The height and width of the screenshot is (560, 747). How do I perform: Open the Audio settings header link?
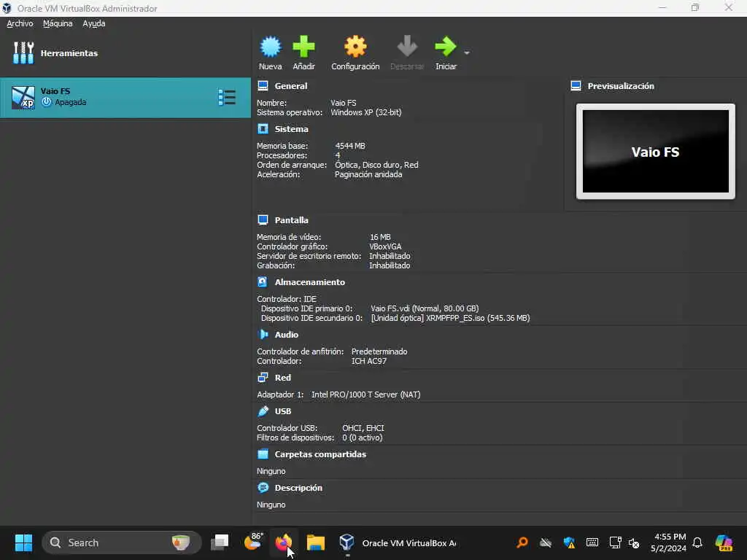(x=286, y=335)
